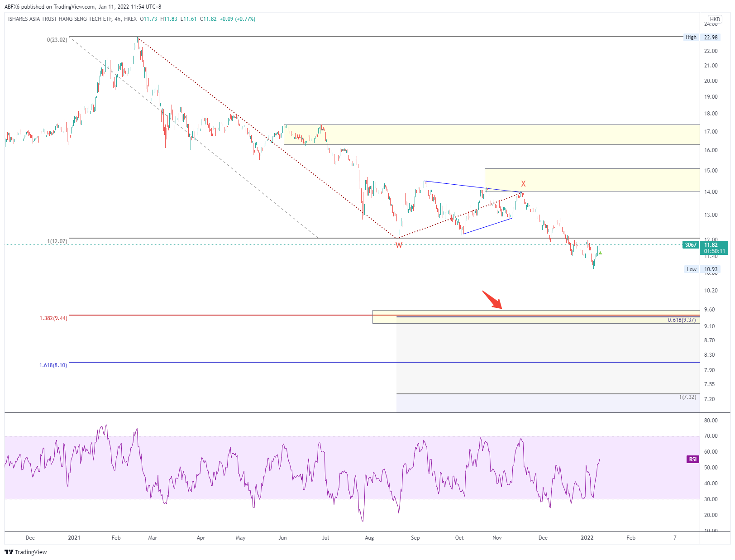Click the open price O11.73 value
Screen dimensions: 735x560
(x=148, y=19)
